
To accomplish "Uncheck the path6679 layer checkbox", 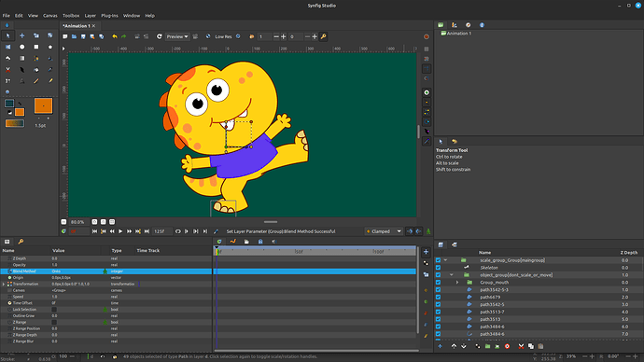I will [x=439, y=297].
